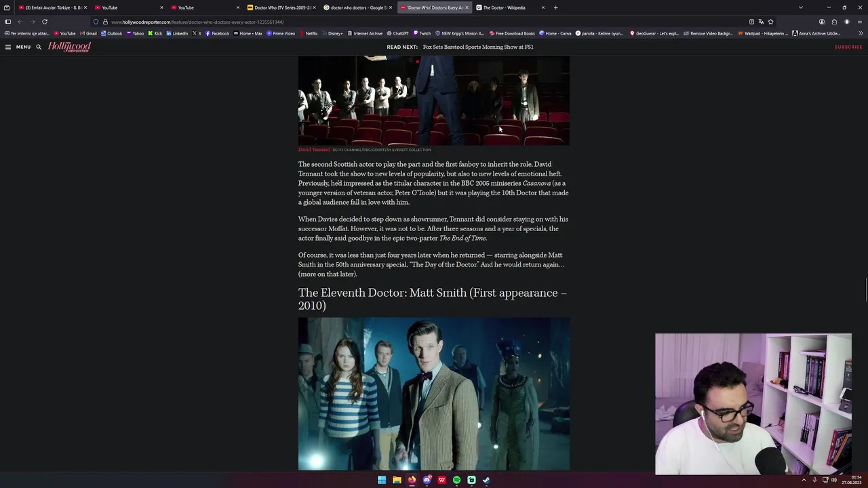
Task: Open the volume speaker tray icon
Action: click(834, 480)
